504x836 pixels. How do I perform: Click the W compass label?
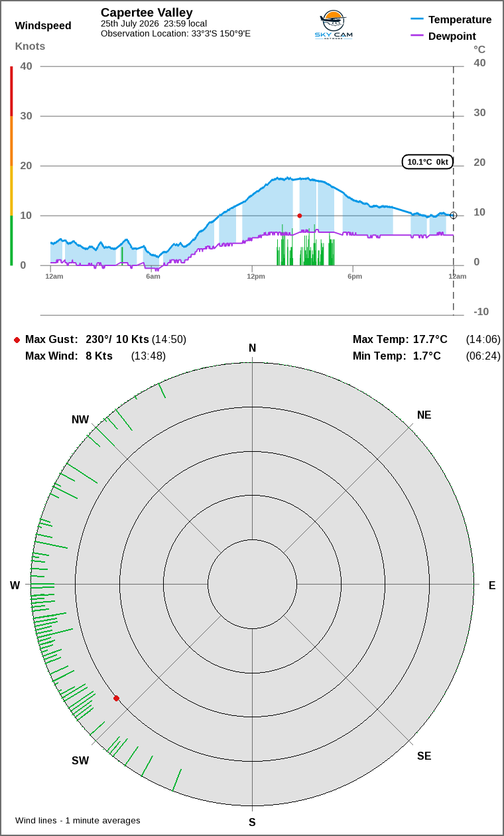pyautogui.click(x=15, y=585)
